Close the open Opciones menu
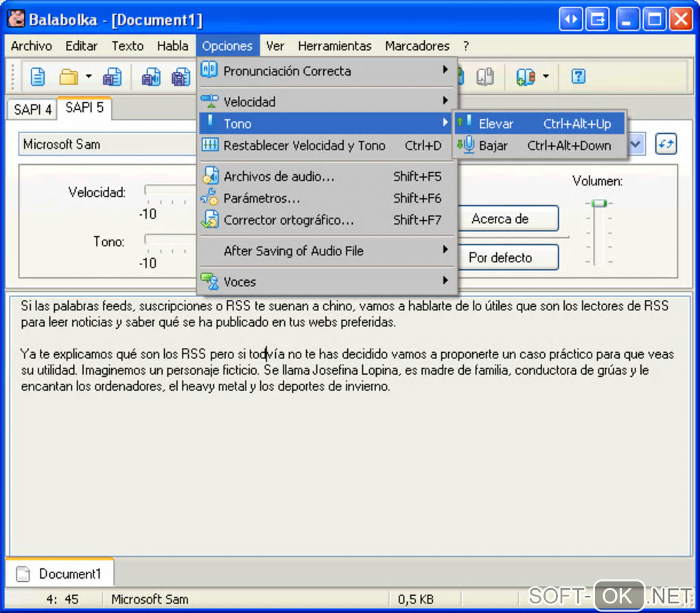 227,45
